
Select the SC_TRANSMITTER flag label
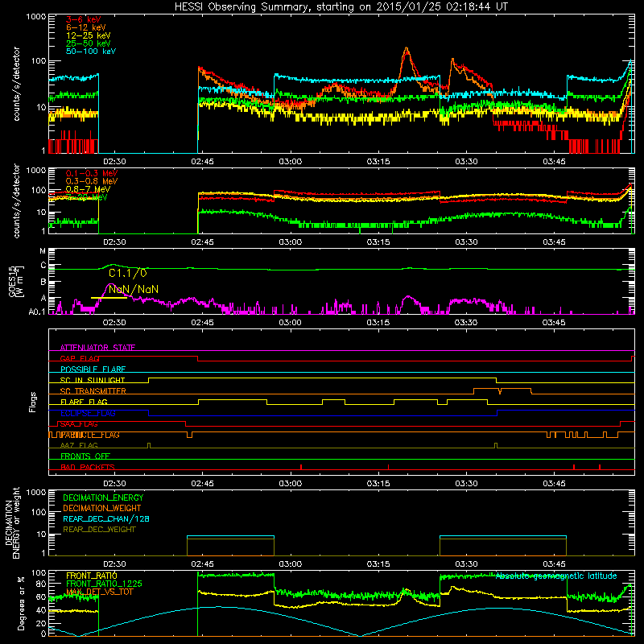point(93,391)
